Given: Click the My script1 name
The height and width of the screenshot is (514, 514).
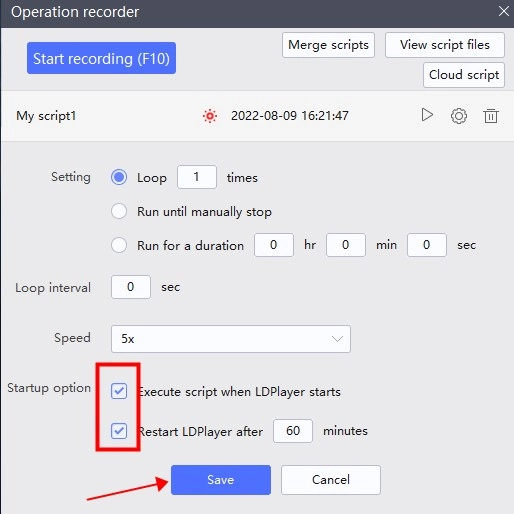Looking at the screenshot, I should 46,116.
